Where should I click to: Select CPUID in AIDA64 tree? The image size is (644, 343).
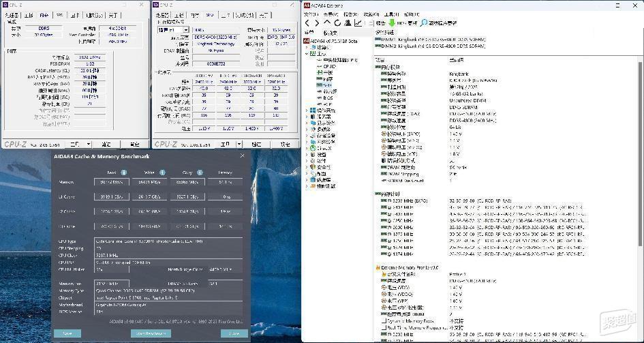[x=326, y=66]
